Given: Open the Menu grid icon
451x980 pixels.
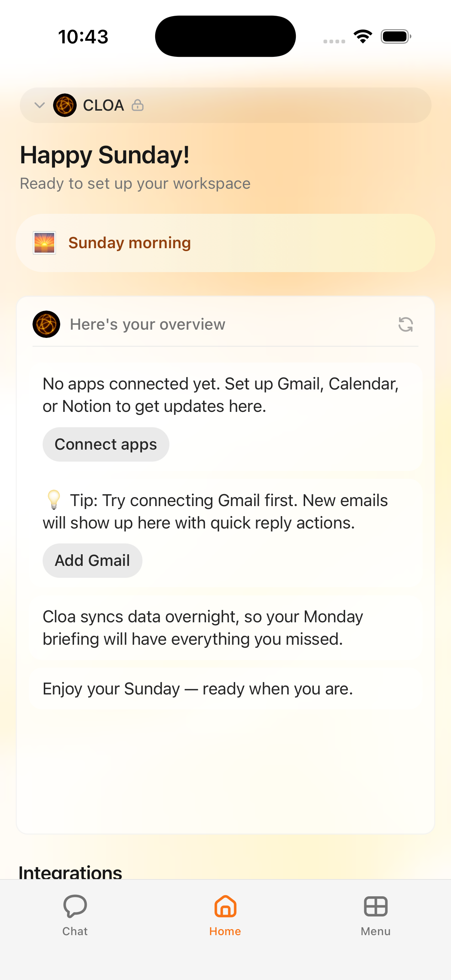Looking at the screenshot, I should pos(375,908).
